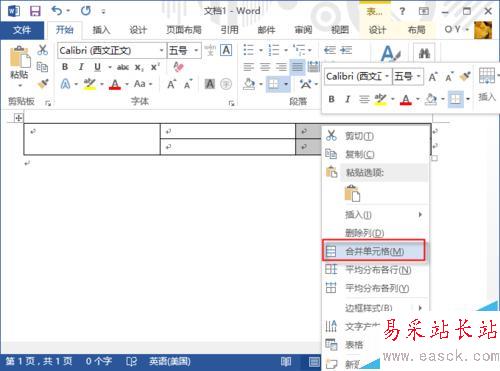This screenshot has width=500, height=371.
Task: Choose 平均分布各行(N) in context menu
Action: [378, 270]
